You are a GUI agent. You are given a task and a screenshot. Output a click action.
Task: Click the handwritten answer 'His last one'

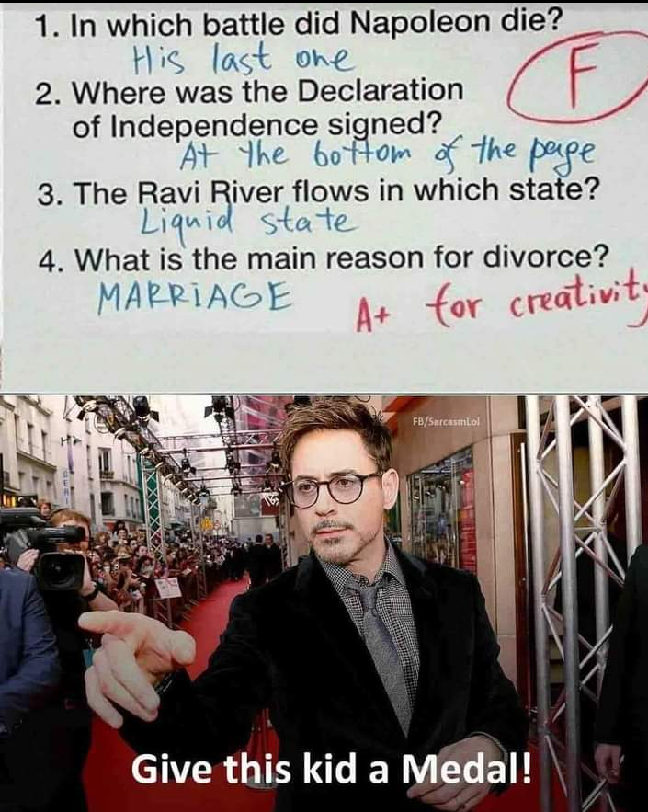pyautogui.click(x=243, y=58)
